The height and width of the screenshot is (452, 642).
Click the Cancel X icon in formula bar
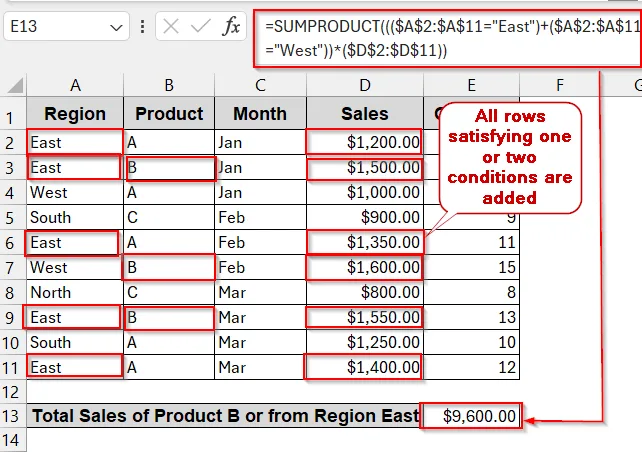[x=170, y=27]
